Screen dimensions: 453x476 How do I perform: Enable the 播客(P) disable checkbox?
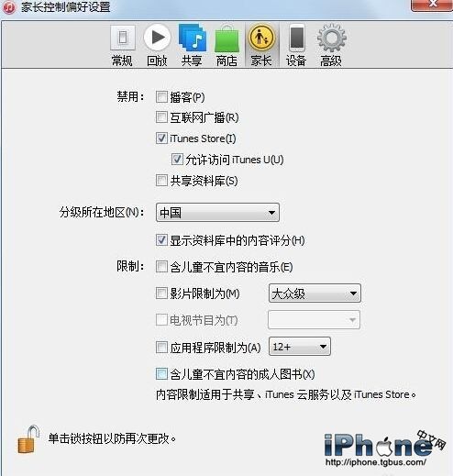click(161, 97)
